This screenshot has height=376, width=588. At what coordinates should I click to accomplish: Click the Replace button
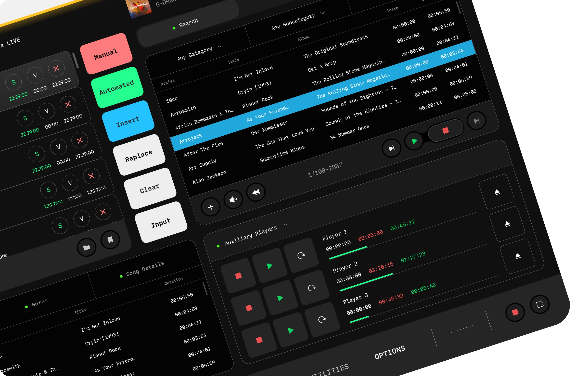click(x=139, y=155)
